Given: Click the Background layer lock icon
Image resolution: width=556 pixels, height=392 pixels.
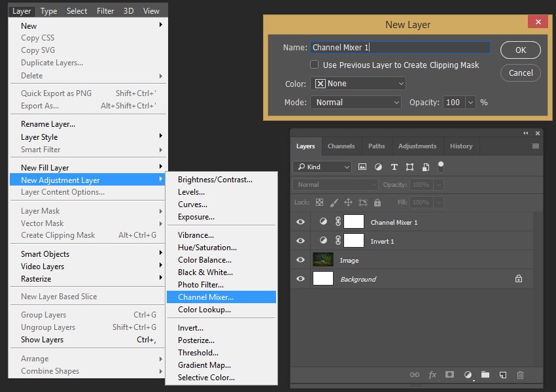Looking at the screenshot, I should [519, 279].
